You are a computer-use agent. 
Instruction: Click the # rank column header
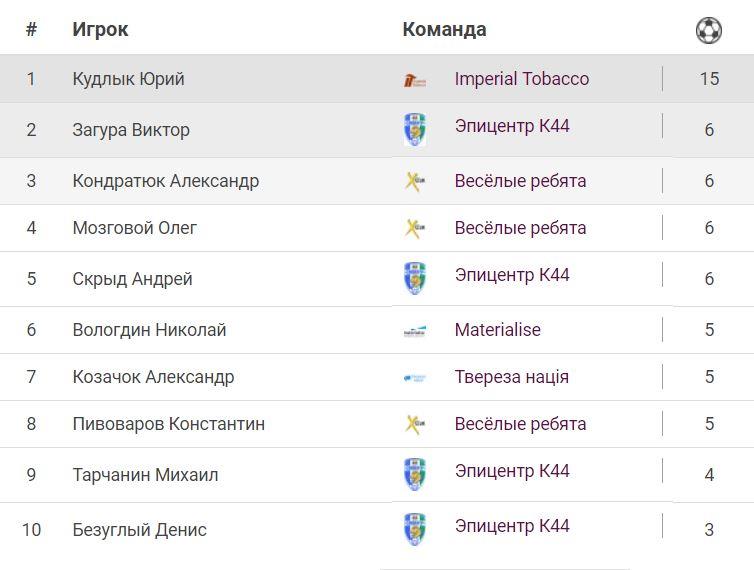point(31,30)
